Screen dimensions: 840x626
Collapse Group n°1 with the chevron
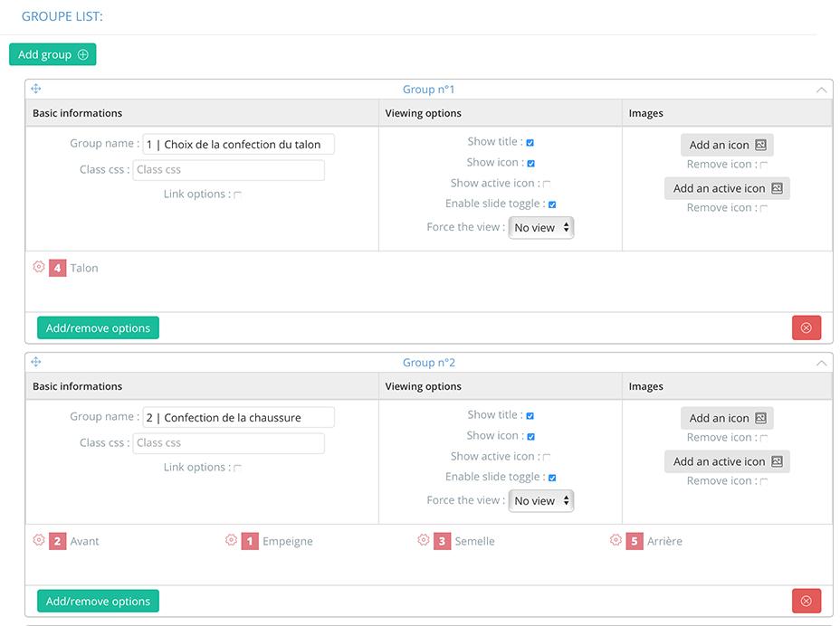[x=821, y=90]
